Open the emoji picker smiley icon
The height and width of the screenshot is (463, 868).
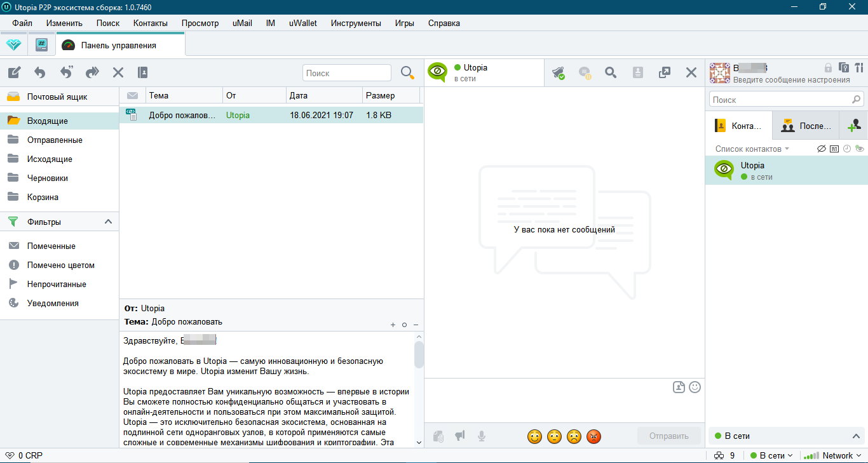click(695, 387)
